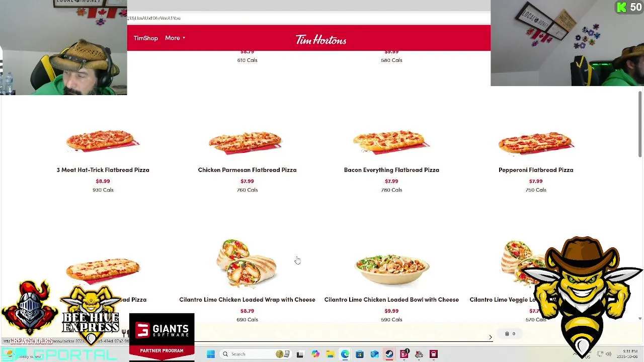
Task: Open Microsoft Store from the taskbar
Action: [x=359, y=354]
